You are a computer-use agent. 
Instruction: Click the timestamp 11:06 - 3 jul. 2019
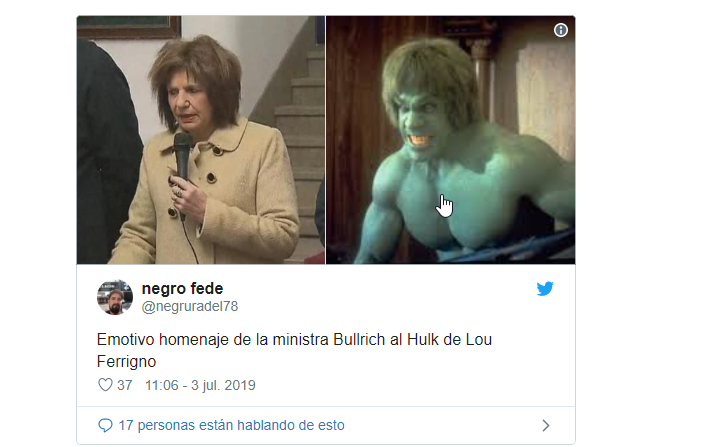click(200, 385)
